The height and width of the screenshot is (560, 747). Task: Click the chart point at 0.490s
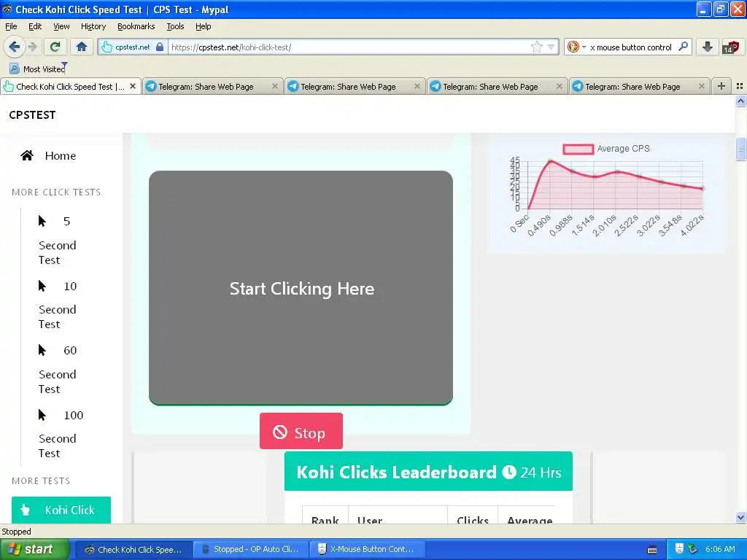(x=550, y=161)
